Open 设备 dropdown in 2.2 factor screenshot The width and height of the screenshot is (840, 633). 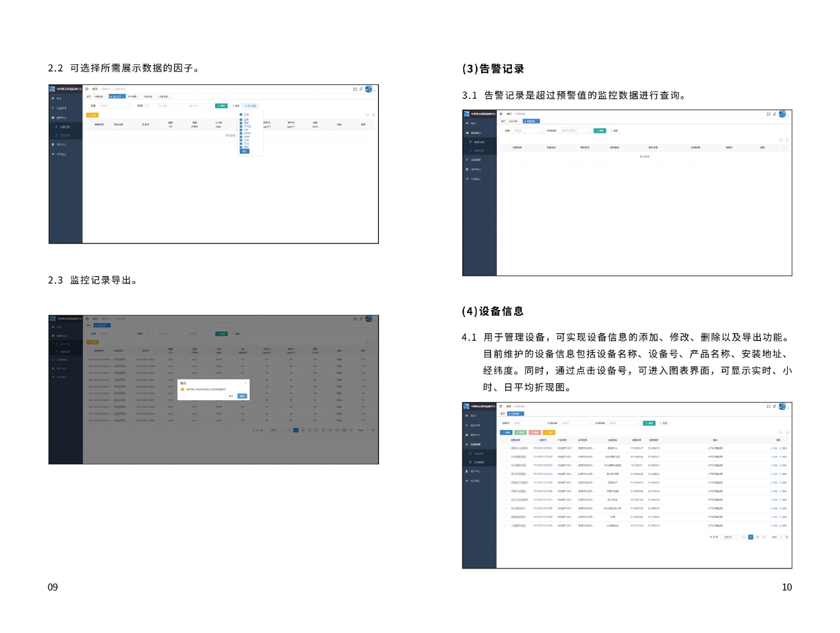pos(115,105)
